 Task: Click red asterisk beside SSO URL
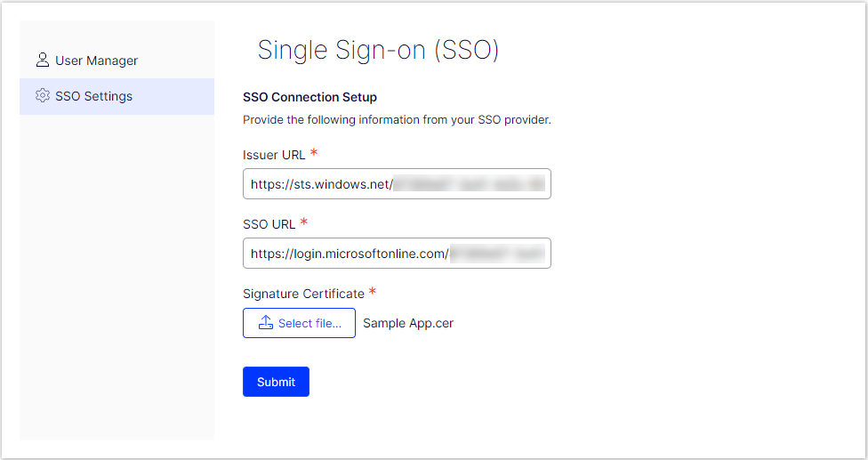tap(304, 222)
